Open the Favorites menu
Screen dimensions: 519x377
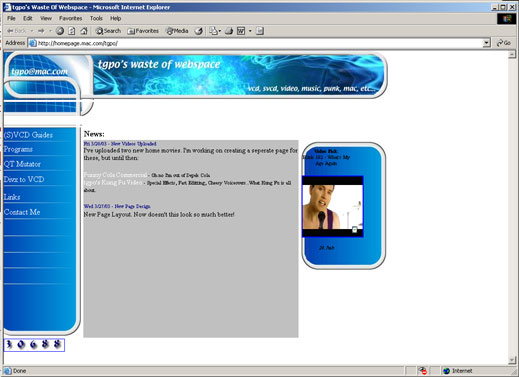(70, 18)
